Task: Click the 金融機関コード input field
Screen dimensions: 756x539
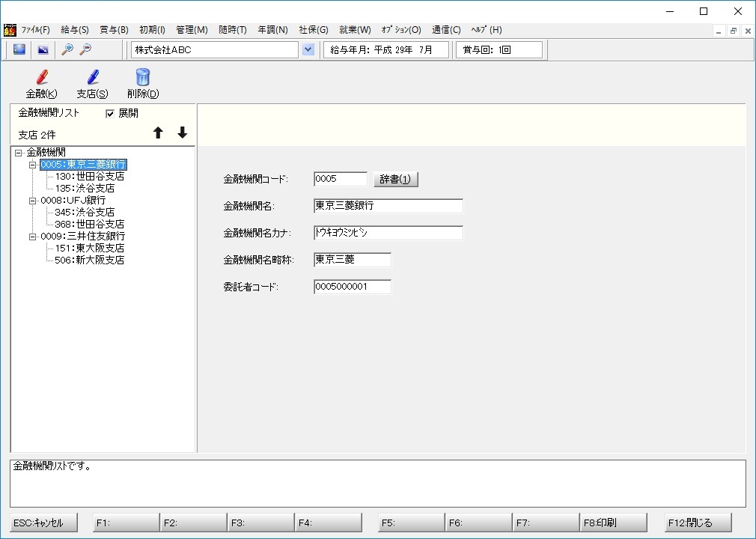Action: (341, 179)
